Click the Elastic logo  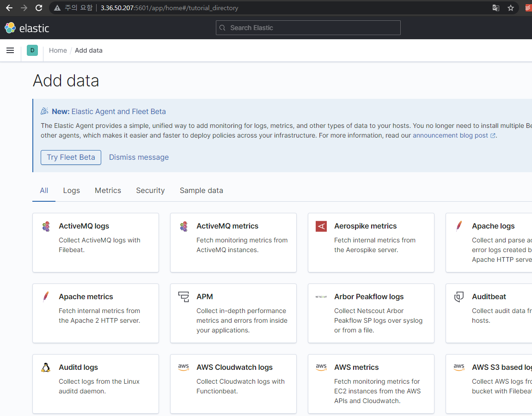pyautogui.click(x=27, y=28)
